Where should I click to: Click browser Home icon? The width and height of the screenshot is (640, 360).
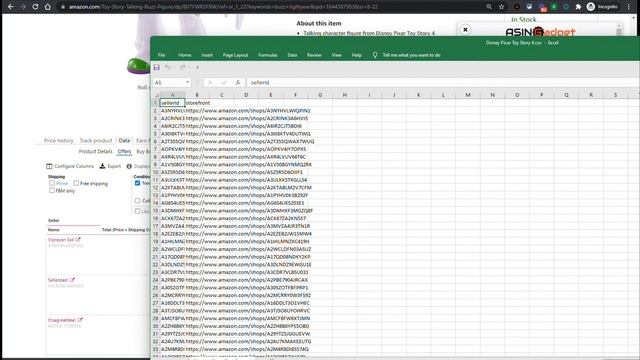[48, 7]
